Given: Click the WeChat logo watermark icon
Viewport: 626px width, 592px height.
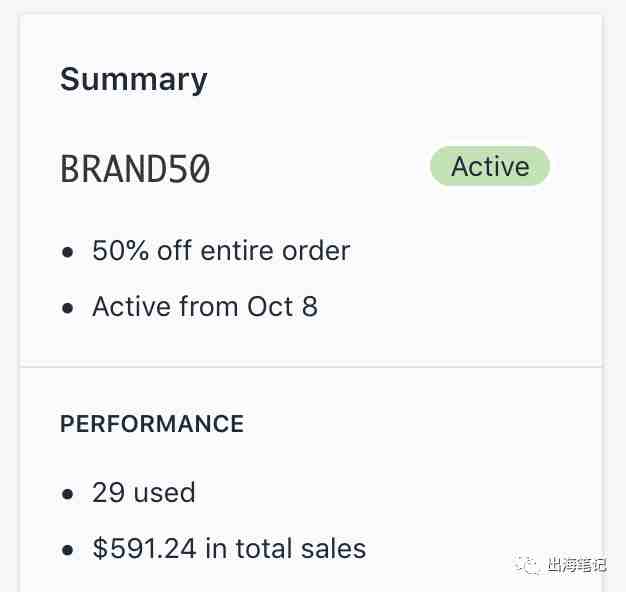Looking at the screenshot, I should 528,564.
